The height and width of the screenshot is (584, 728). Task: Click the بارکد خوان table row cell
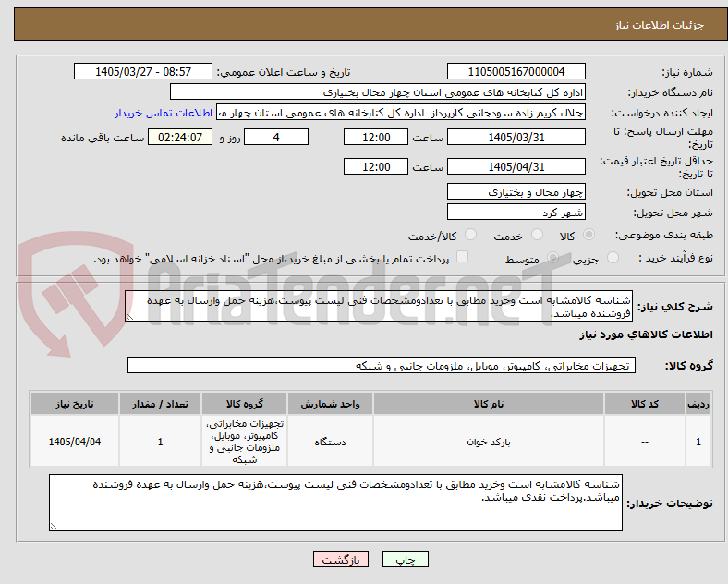pos(489,442)
